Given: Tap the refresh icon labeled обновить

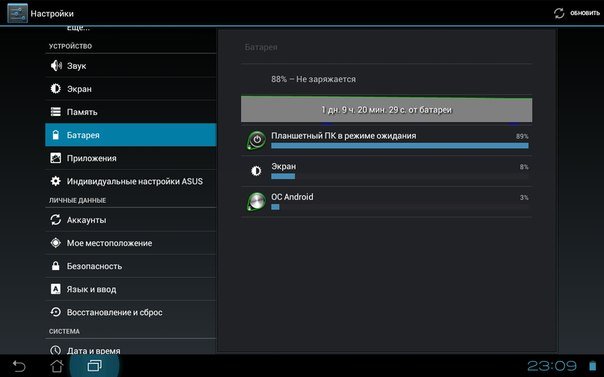Looking at the screenshot, I should tap(576, 13).
